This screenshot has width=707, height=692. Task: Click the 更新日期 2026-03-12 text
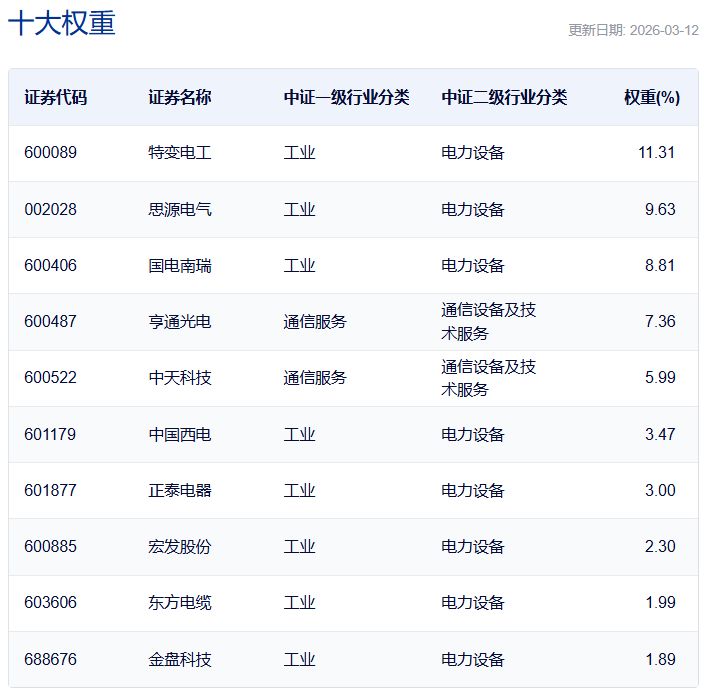point(633,30)
